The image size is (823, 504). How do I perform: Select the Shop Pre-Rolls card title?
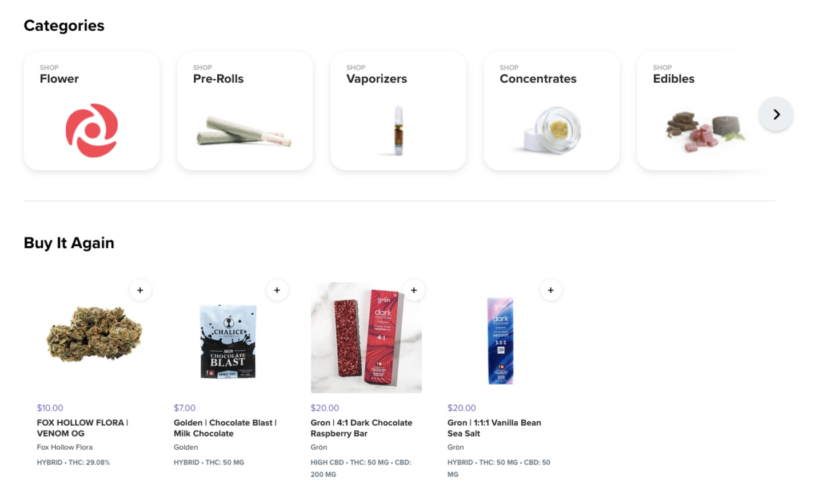218,79
